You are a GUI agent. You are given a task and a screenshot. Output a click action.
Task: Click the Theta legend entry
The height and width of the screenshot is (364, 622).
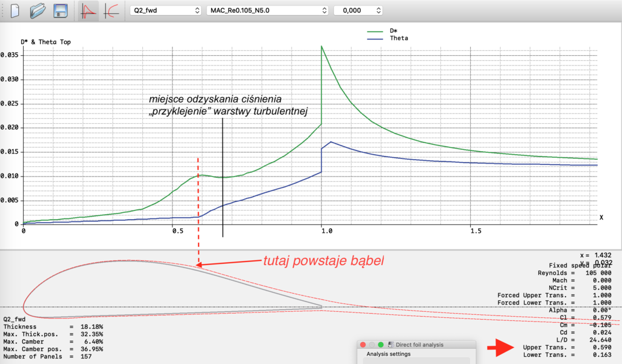[x=398, y=38]
